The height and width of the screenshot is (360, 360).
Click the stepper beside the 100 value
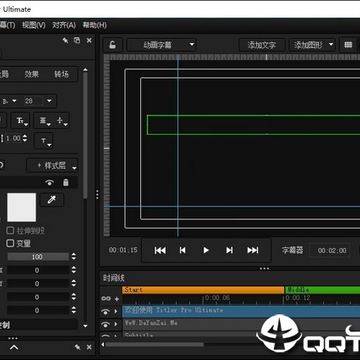tap(74, 257)
